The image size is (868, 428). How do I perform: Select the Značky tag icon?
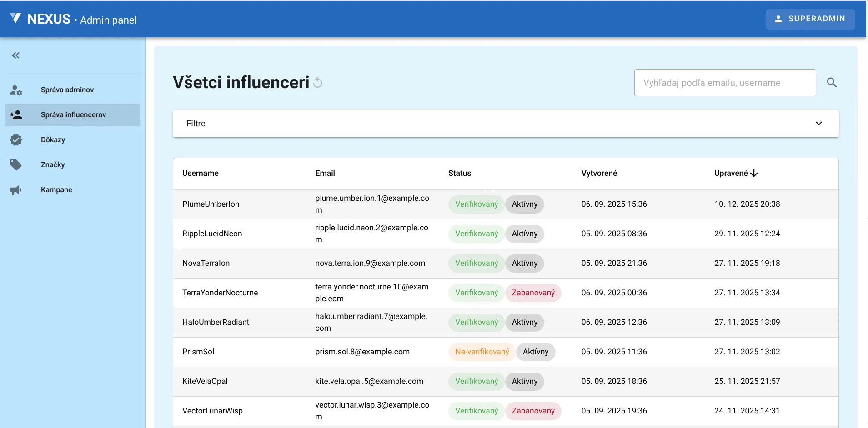[16, 164]
